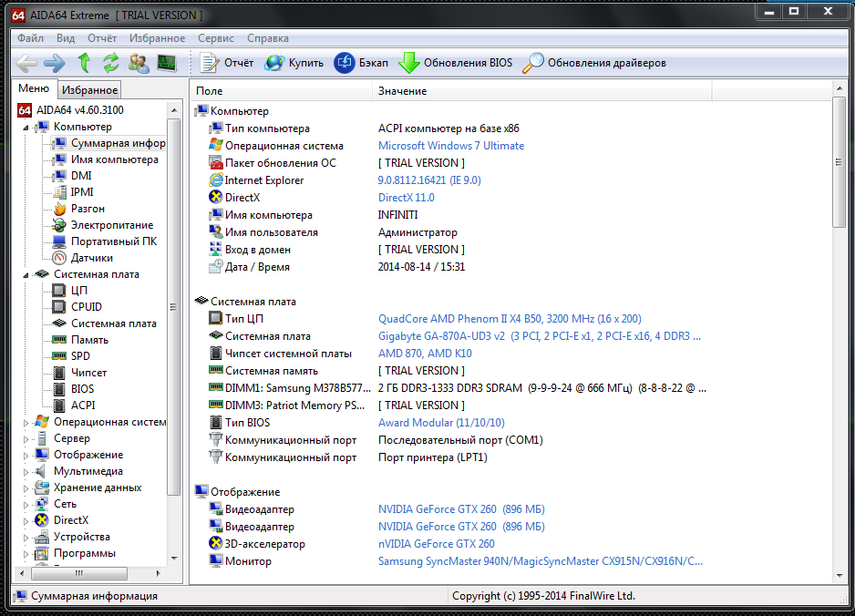The width and height of the screenshot is (855, 616).
Task: Select Датчики sensors tree item
Action: 82,257
